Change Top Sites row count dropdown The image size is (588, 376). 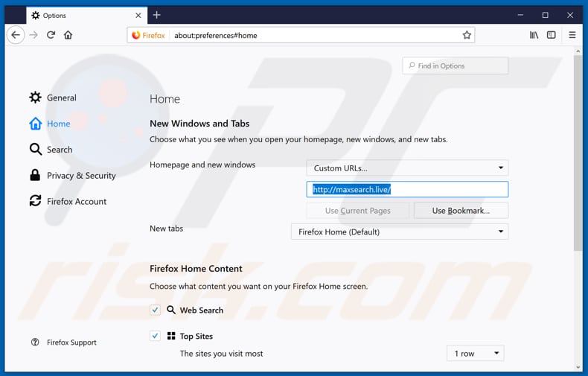pos(475,353)
